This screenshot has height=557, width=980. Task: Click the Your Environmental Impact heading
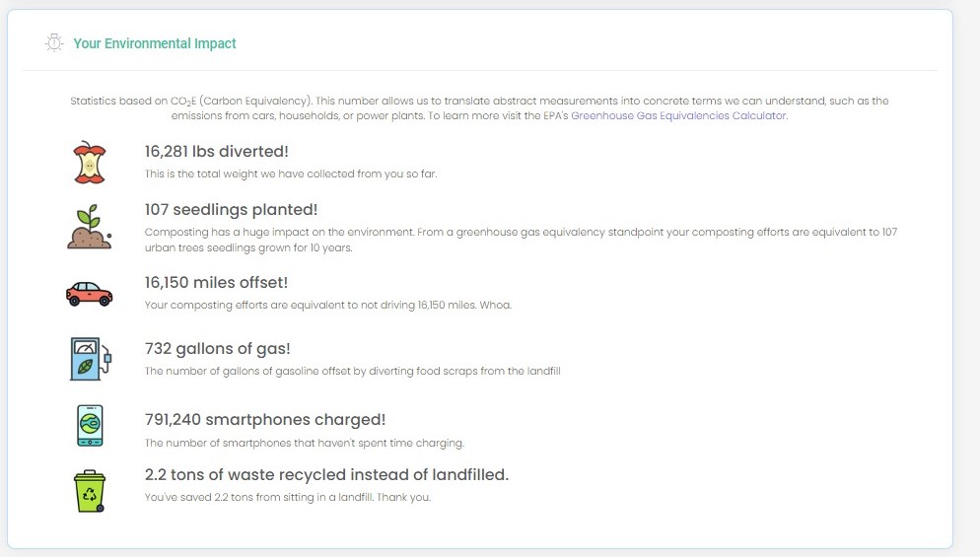pos(155,43)
